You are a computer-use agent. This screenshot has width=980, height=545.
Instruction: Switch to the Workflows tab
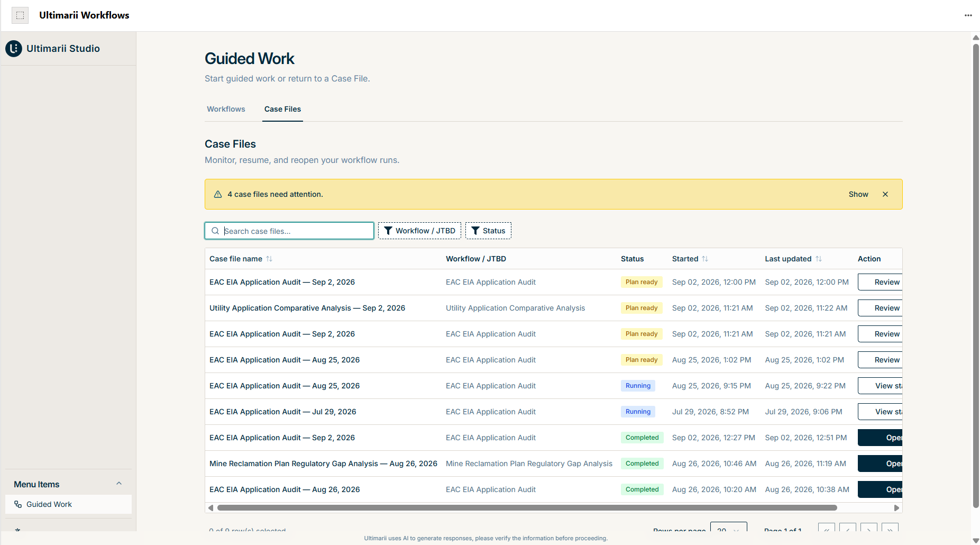(226, 109)
